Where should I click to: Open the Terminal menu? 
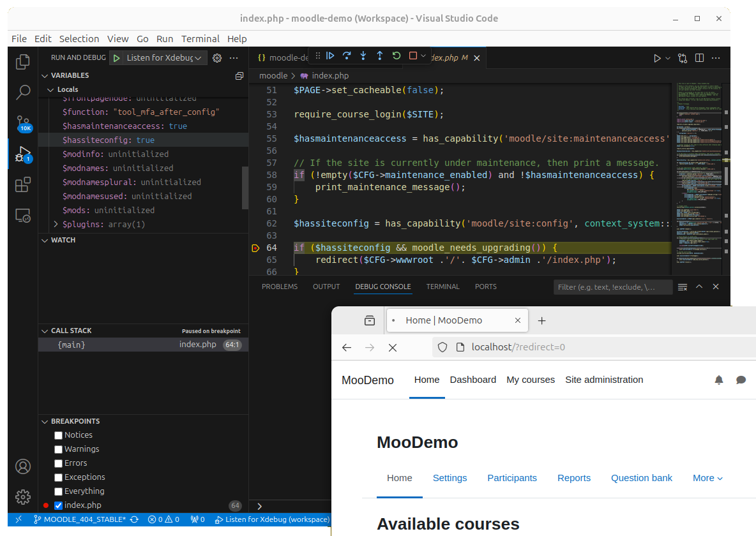coord(200,38)
